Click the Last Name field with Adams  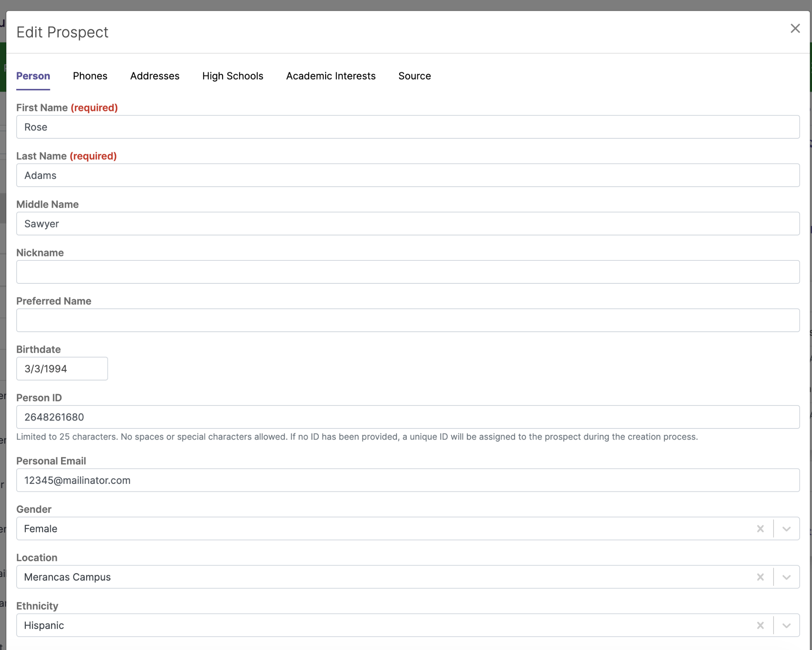click(x=408, y=175)
